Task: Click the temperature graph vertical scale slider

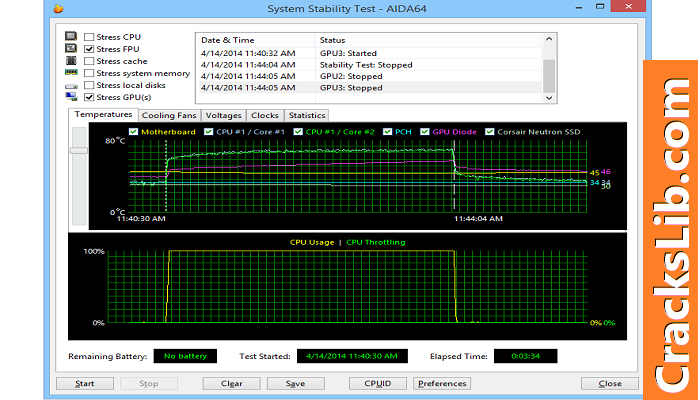Action: click(79, 150)
